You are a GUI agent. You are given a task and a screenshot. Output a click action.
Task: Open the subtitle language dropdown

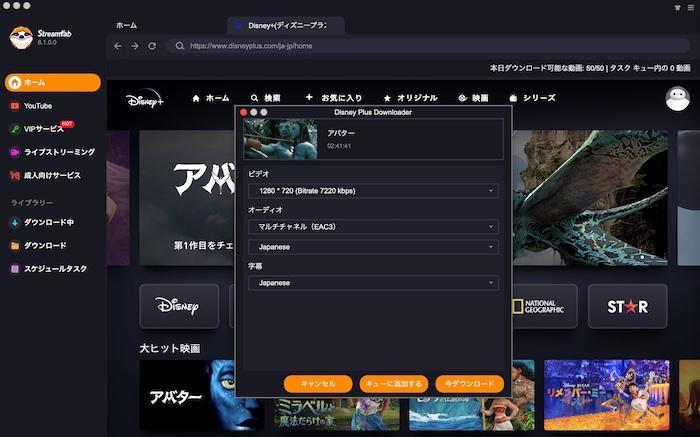[x=373, y=283]
